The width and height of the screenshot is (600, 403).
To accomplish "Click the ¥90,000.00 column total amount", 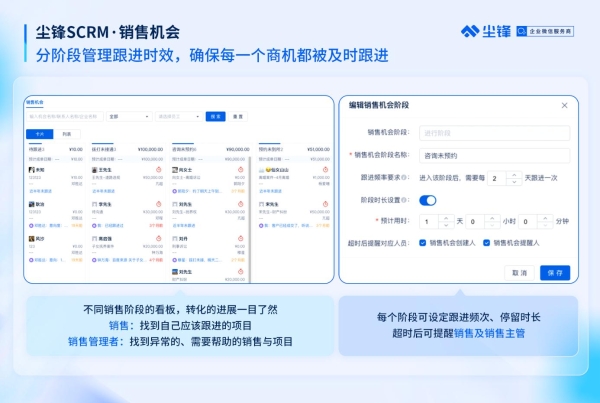I will [x=238, y=149].
